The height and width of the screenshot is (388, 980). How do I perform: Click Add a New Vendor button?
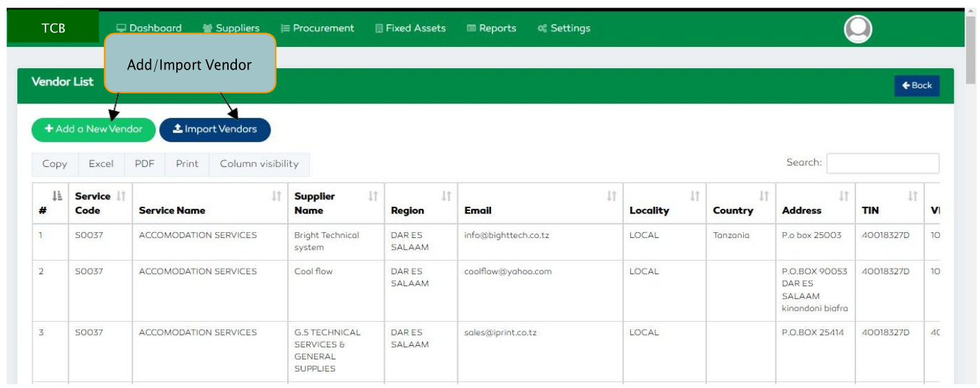94,130
